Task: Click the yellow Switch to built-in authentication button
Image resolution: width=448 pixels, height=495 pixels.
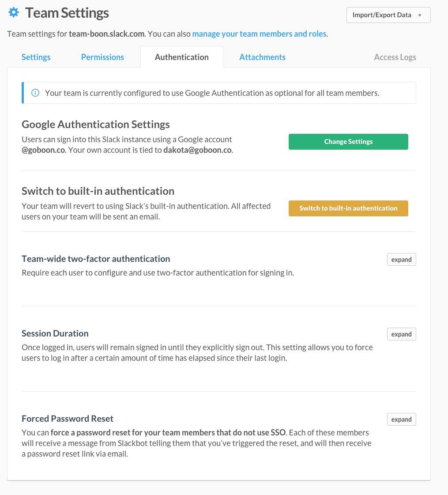Action: (x=348, y=208)
